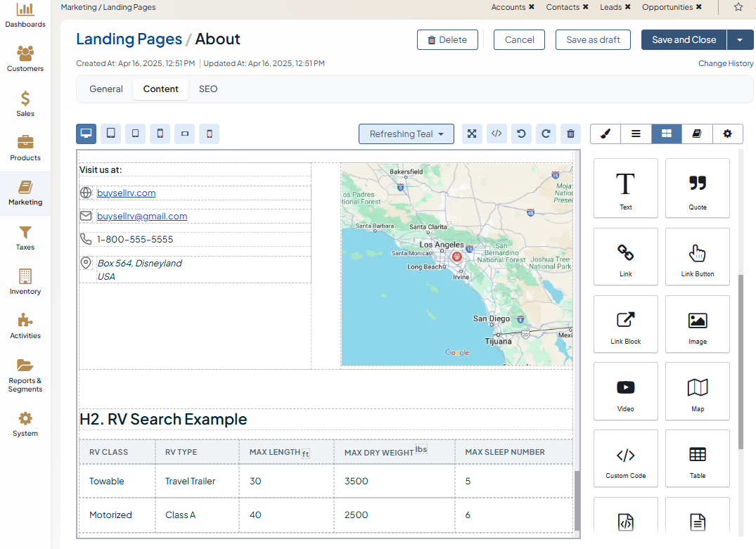This screenshot has height=549, width=756.
Task: Clear canvas with the trash icon
Action: coord(570,134)
